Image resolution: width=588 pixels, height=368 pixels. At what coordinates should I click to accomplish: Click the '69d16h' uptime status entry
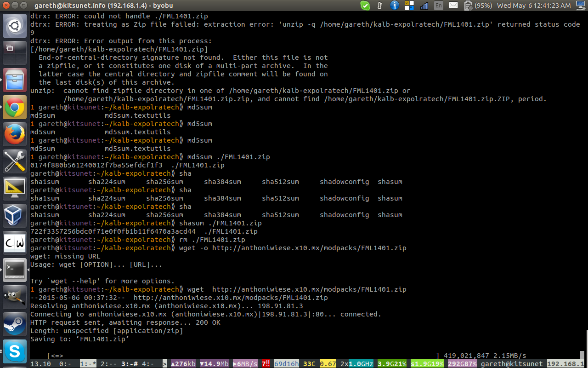pos(287,364)
